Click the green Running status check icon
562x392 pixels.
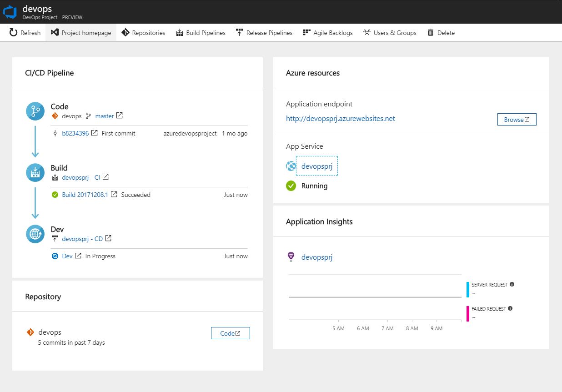tap(291, 186)
